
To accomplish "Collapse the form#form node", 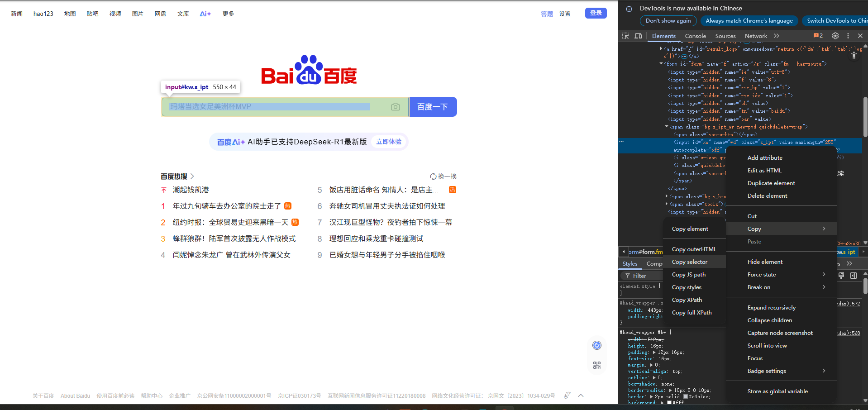I will pos(661,64).
